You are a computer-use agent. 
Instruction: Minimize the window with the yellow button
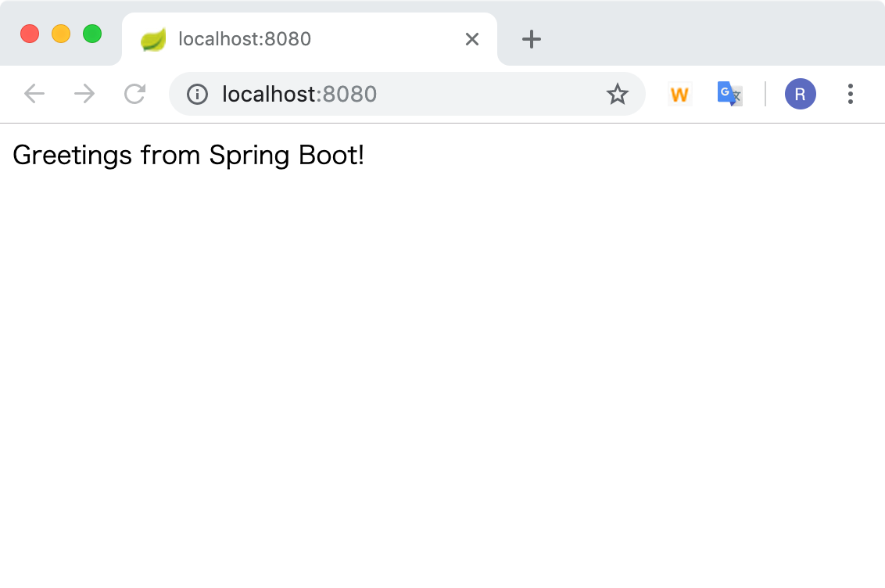61,34
